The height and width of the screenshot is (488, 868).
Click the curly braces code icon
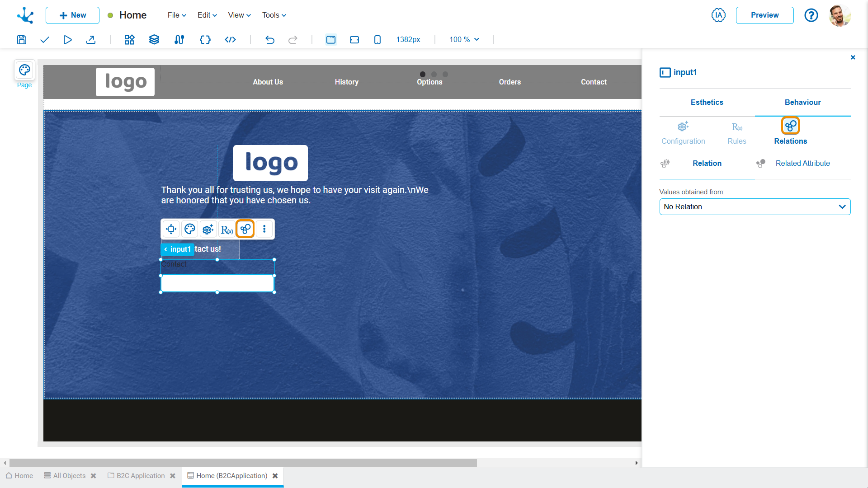(205, 40)
